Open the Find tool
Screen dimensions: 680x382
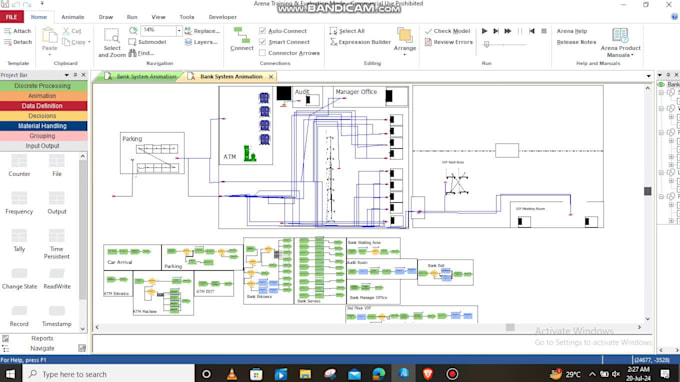click(141, 53)
